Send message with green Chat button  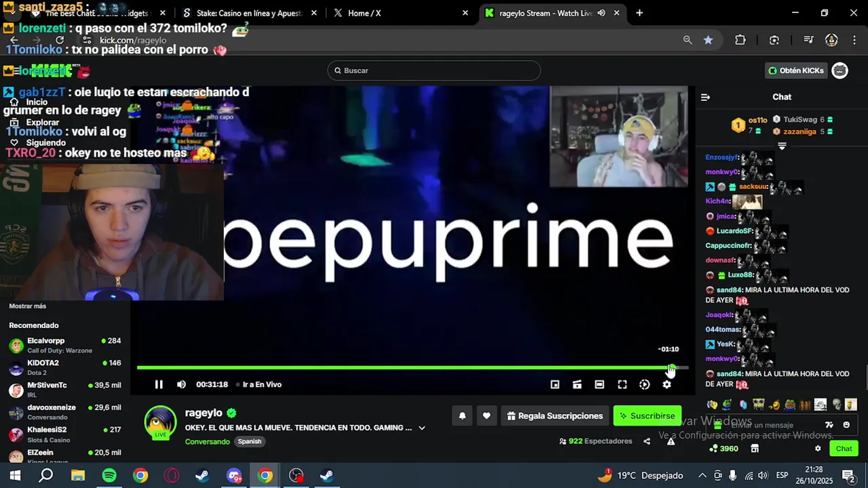844,449
